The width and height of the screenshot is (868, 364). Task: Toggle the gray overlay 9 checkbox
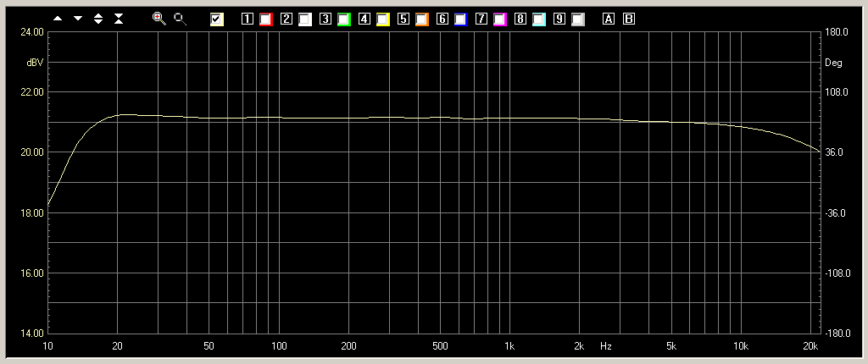578,19
